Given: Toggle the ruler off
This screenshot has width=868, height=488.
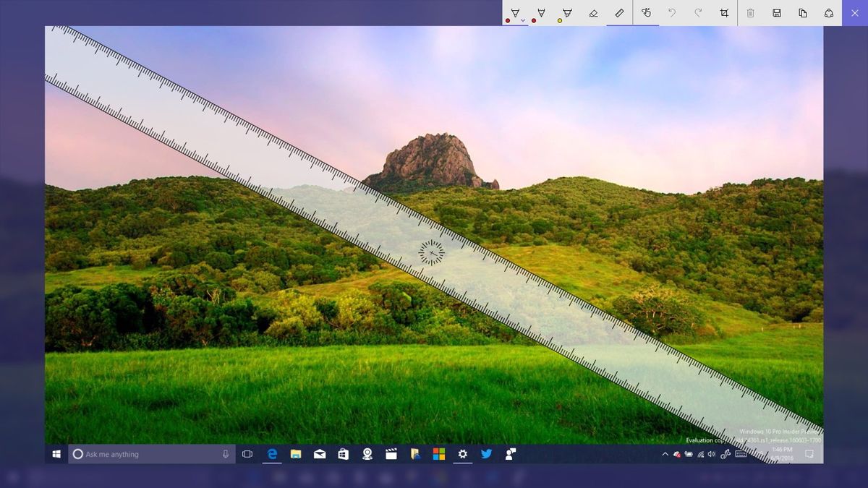Looking at the screenshot, I should (619, 12).
